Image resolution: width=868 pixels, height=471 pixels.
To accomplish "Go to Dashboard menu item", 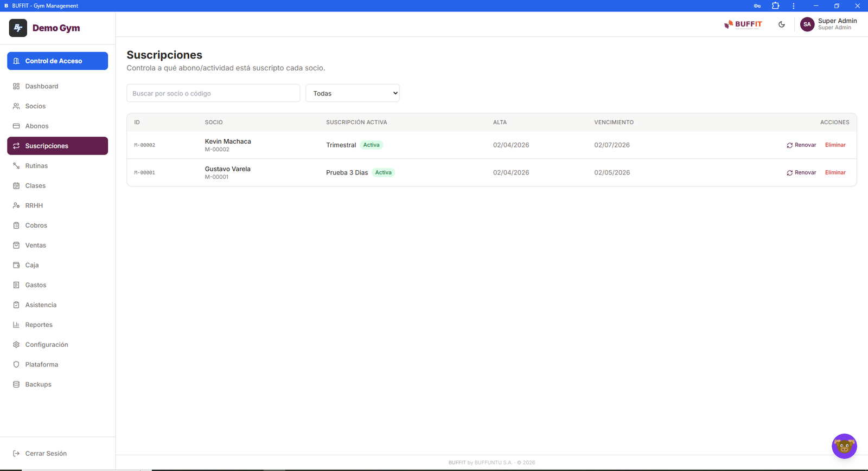I will [58, 86].
